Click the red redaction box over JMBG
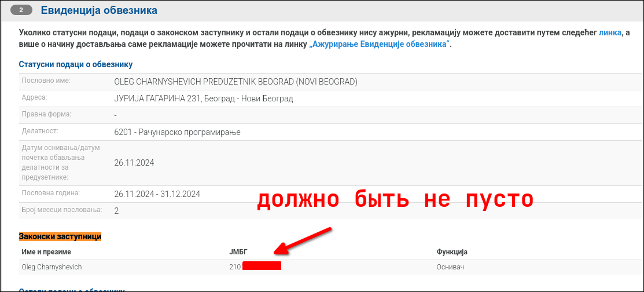Image resolution: width=644 pixels, height=292 pixels. [262, 267]
